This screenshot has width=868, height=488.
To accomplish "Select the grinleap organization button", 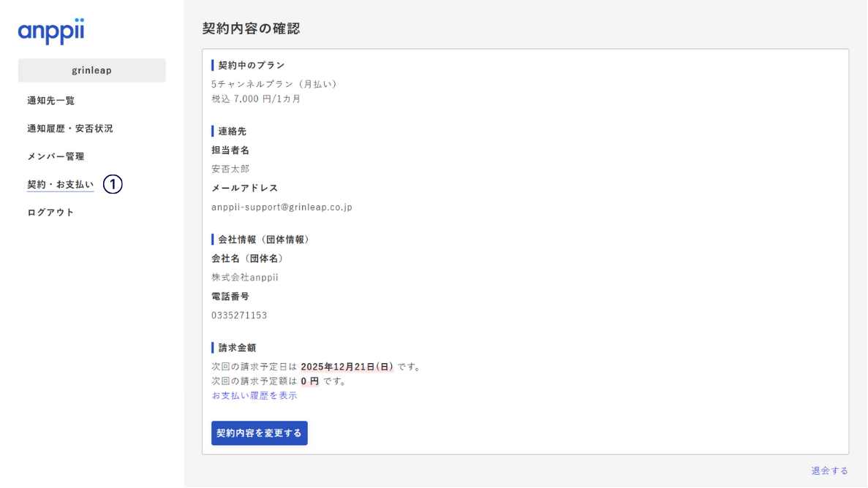I will (x=92, y=71).
